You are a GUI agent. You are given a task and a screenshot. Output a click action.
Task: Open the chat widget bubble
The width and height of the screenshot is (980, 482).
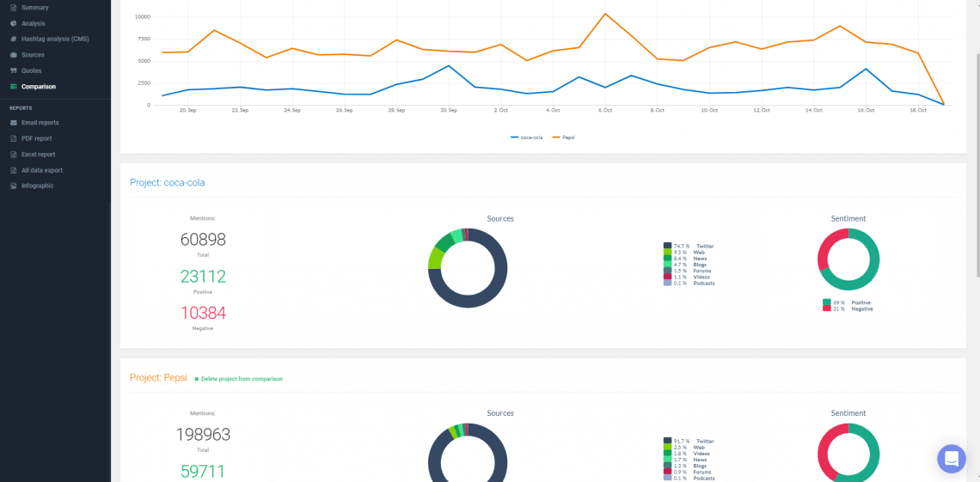click(x=952, y=459)
